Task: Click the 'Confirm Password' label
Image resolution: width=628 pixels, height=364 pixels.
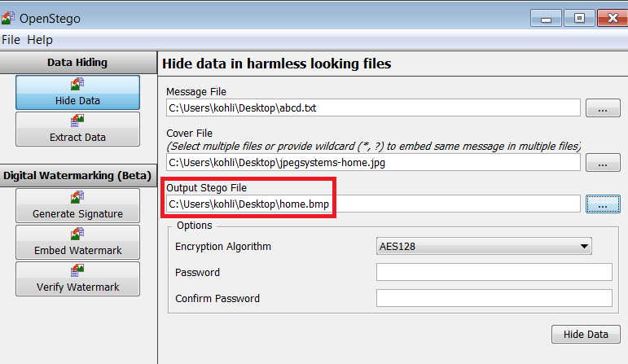Action: 217,298
